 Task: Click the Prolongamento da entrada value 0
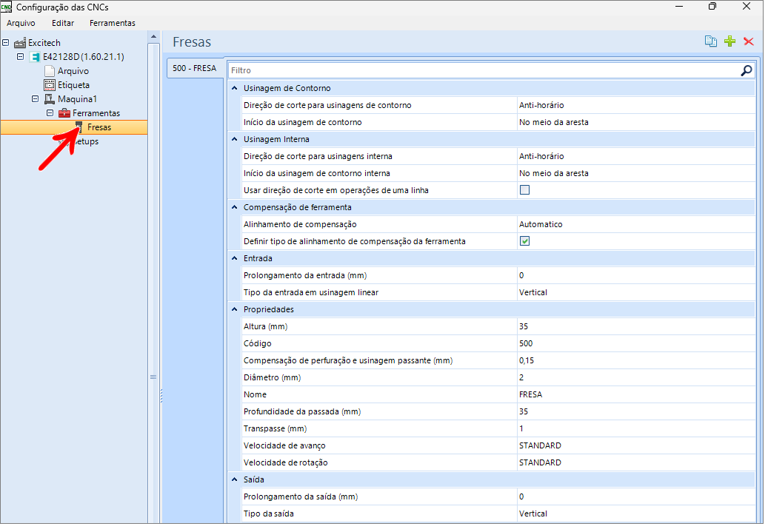pyautogui.click(x=521, y=275)
